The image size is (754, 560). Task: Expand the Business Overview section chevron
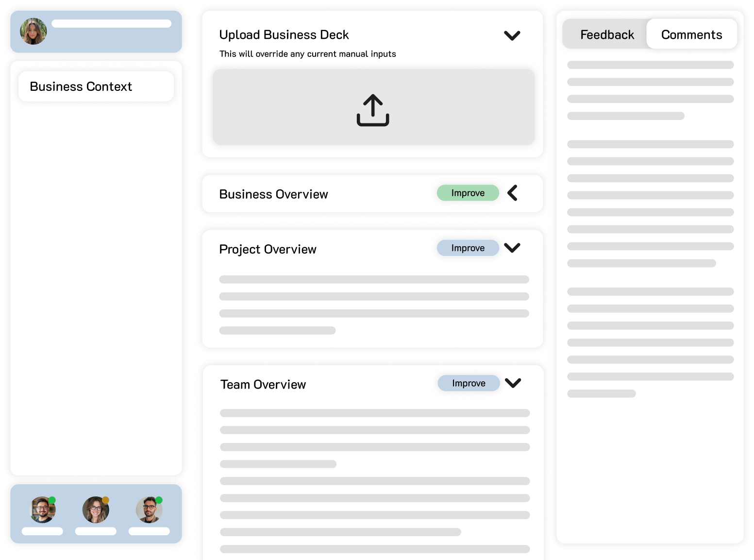pyautogui.click(x=512, y=193)
